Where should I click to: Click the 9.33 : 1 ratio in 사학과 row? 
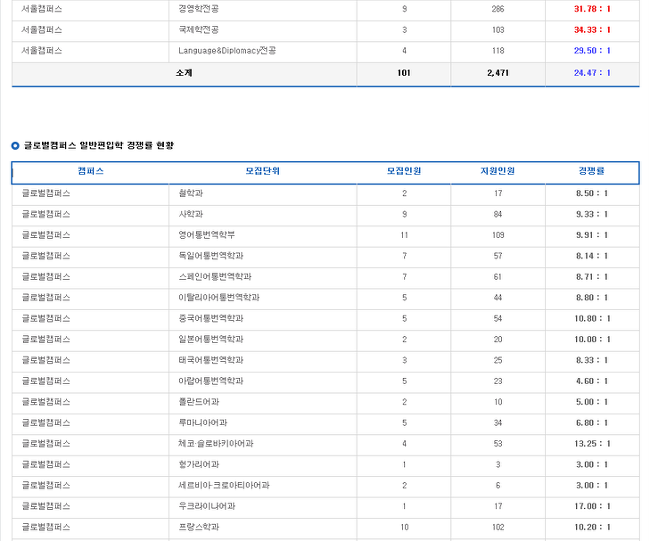coord(592,214)
